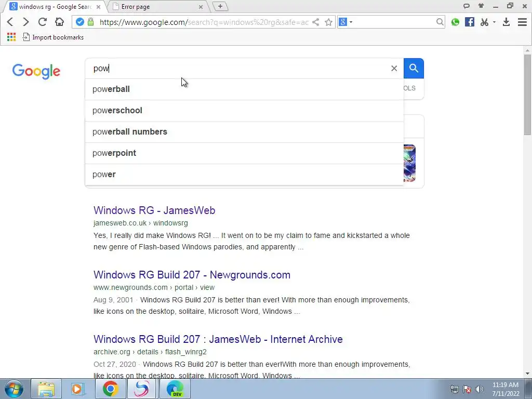
Task: Close the windows rg Google Search tab
Action: click(x=98, y=7)
